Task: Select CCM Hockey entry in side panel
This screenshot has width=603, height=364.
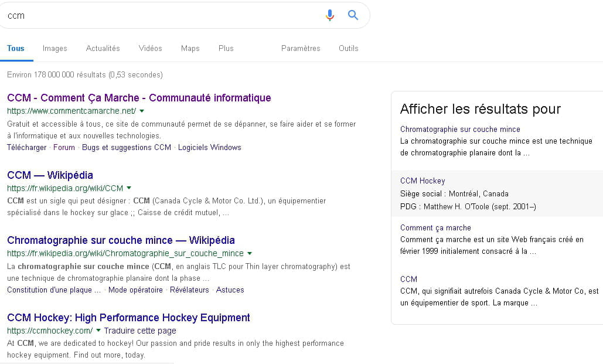Action: (423, 181)
